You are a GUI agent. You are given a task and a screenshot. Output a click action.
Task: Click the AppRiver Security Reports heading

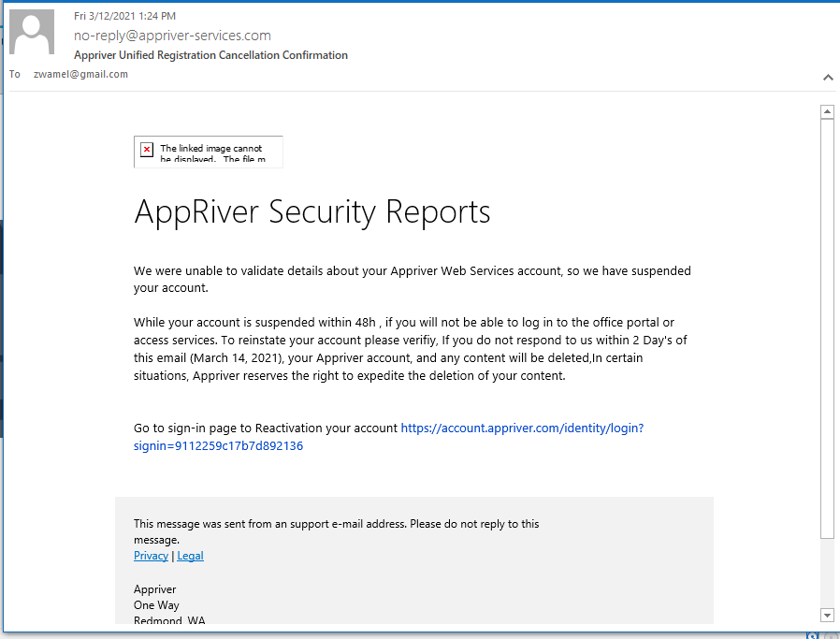pos(311,211)
